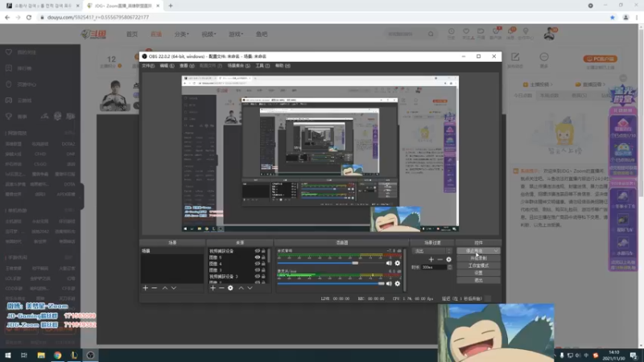This screenshot has height=362, width=644.
Task: Reload the Douyu page in Chrome
Action: pos(29,17)
